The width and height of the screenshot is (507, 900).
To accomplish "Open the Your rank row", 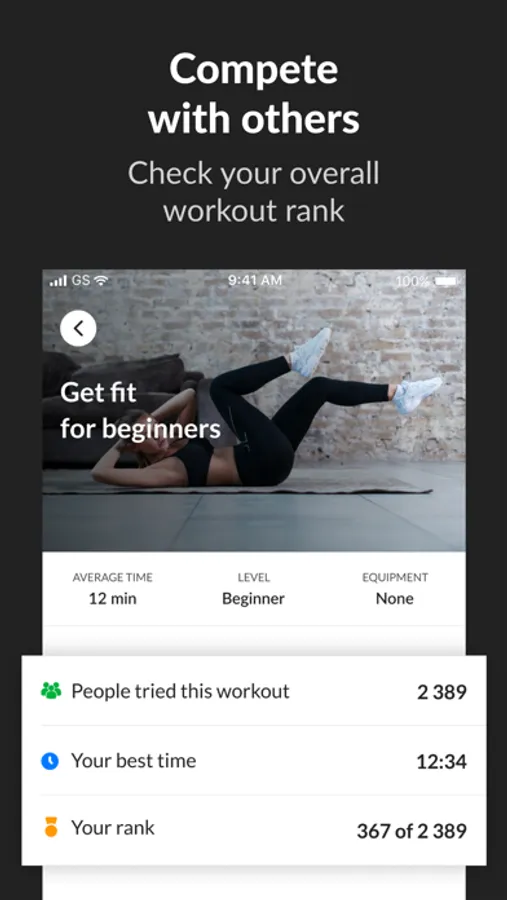I will coord(254,830).
